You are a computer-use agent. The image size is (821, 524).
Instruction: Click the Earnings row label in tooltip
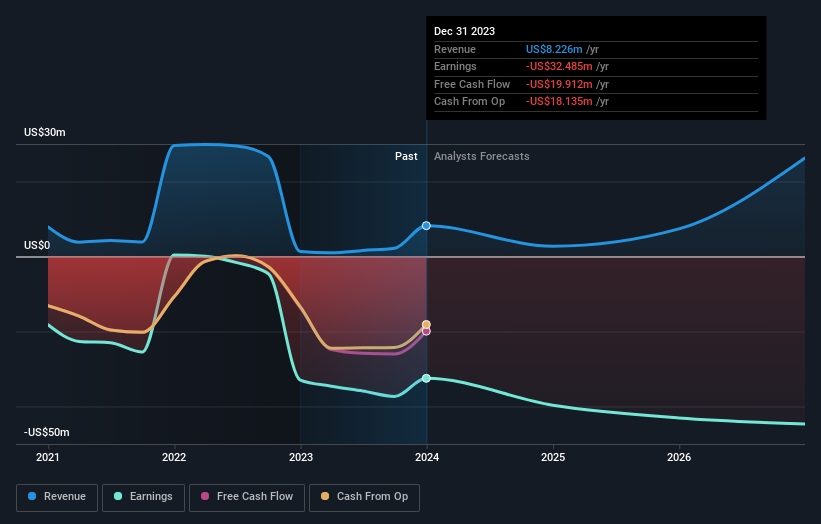(x=455, y=66)
